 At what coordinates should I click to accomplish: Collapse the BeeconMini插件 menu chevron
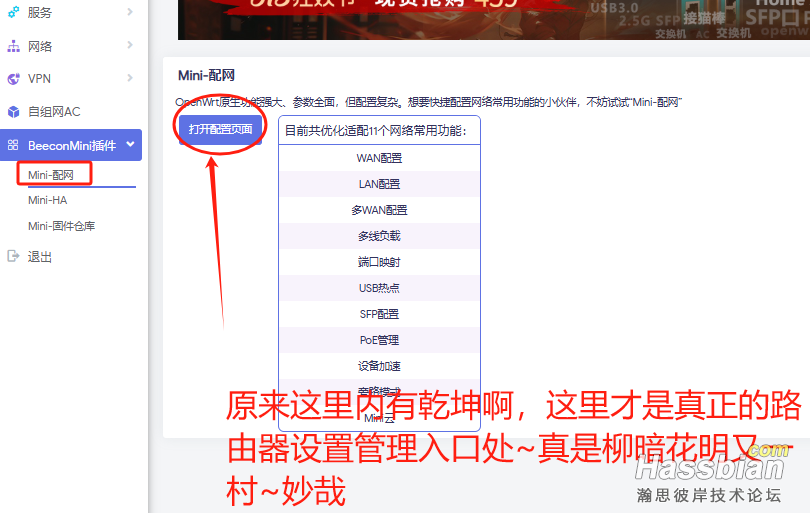[130, 145]
